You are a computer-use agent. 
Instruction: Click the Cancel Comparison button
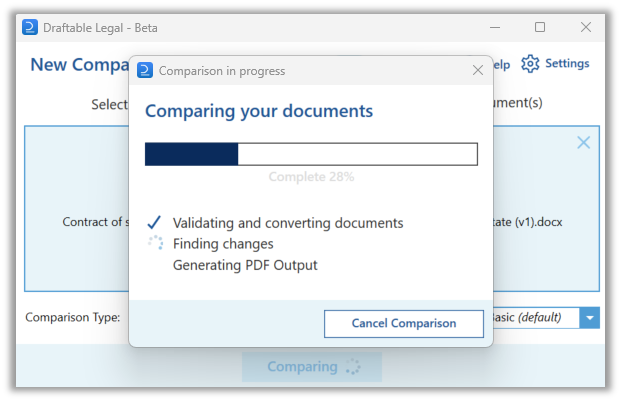[404, 323]
